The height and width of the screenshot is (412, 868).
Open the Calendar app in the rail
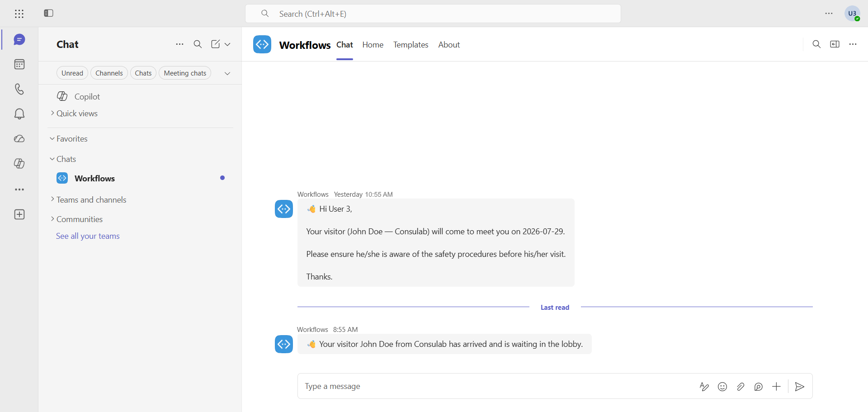pos(19,64)
